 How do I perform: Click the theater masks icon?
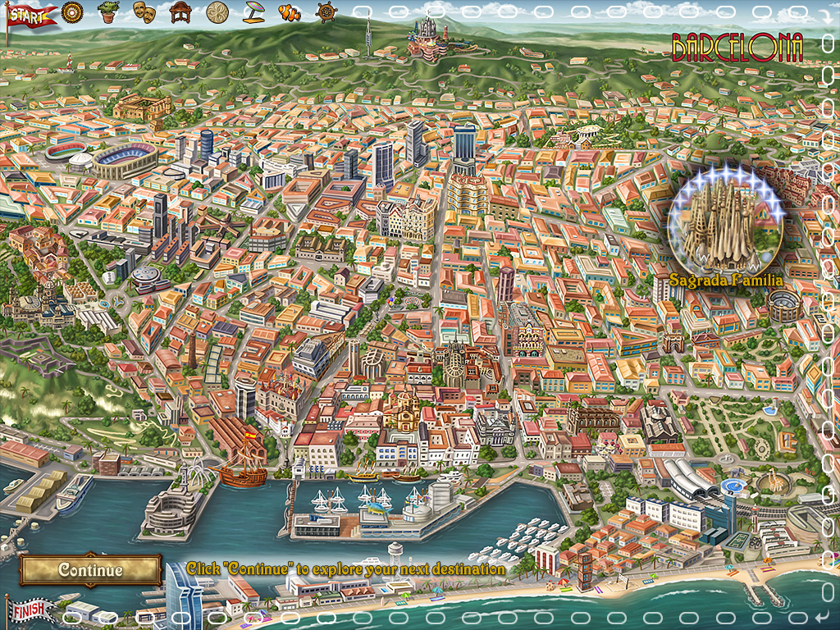(x=144, y=11)
